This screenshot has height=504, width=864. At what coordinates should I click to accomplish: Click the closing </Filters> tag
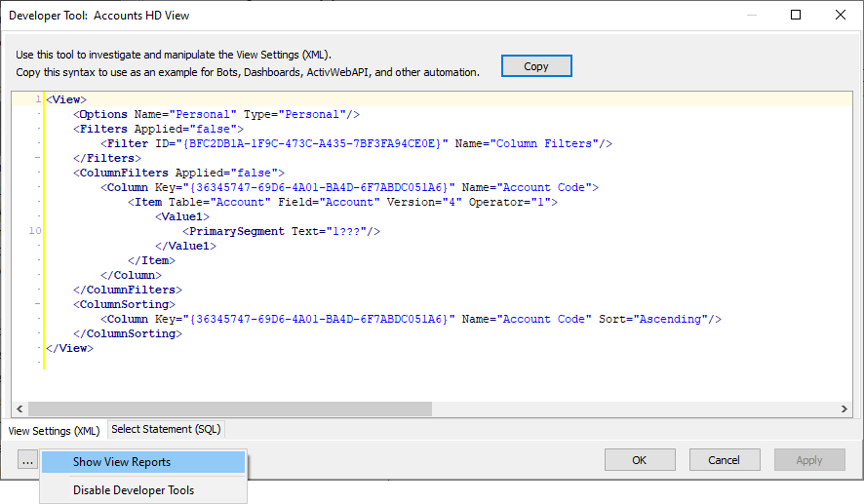[x=107, y=158]
